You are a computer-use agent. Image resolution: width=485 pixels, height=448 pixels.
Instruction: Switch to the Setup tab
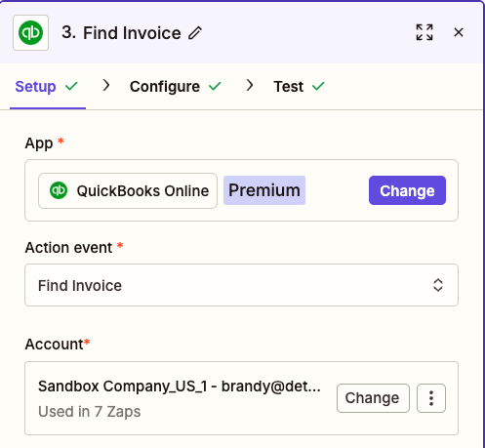pos(35,87)
